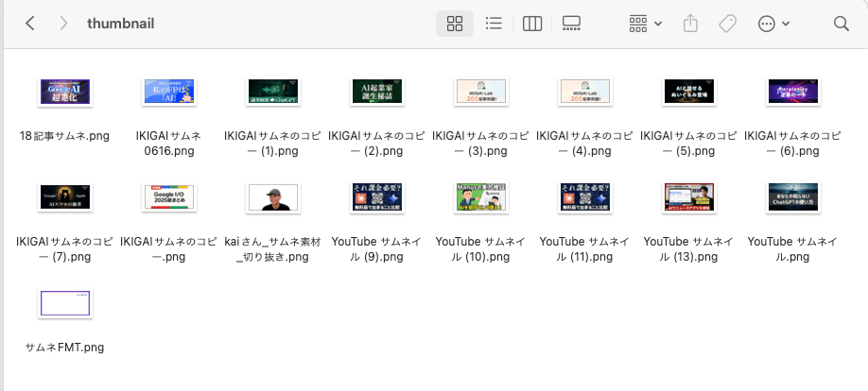The width and height of the screenshot is (868, 391).
Task: Select IKIGAIサムネのコピー (2).png thumbnail
Action: 377,92
